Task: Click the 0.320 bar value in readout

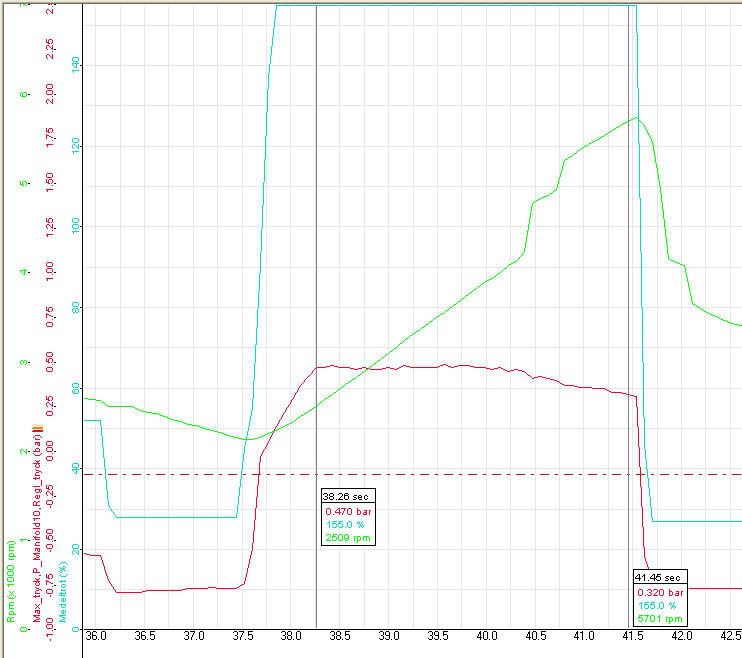Action: click(654, 591)
